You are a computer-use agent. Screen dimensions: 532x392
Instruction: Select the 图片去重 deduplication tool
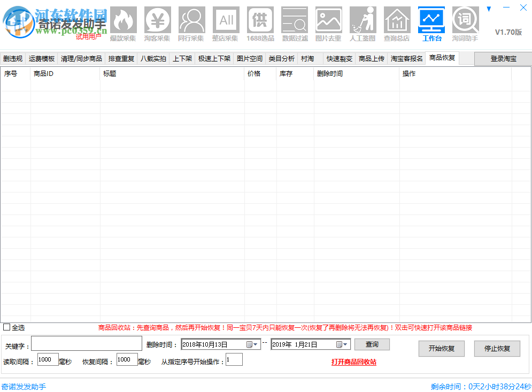(x=329, y=21)
